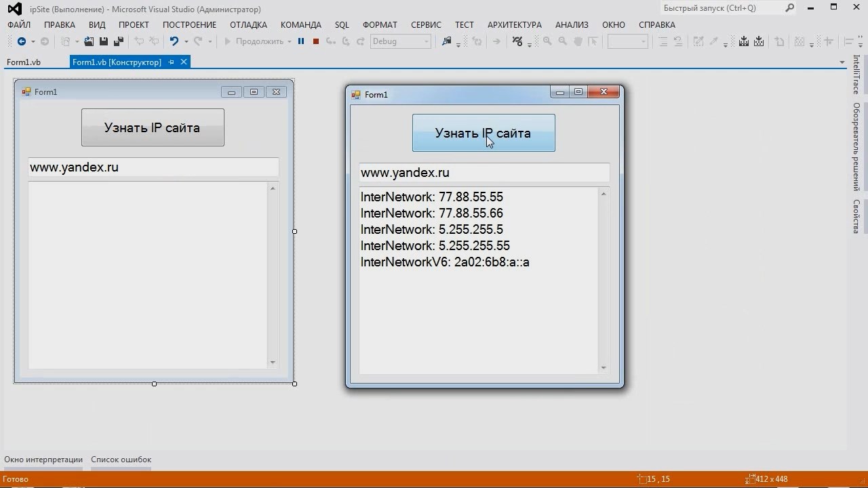
Task: Open the ОТЛАДКА menu
Action: tap(248, 24)
